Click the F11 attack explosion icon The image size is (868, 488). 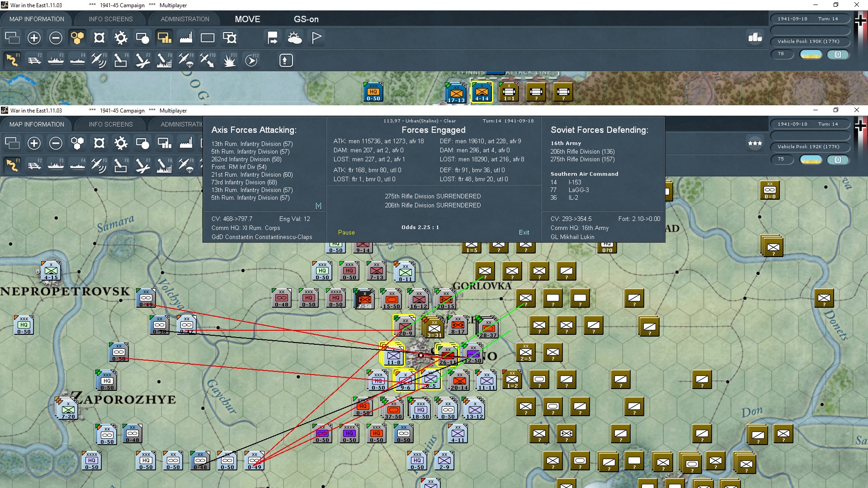(229, 60)
